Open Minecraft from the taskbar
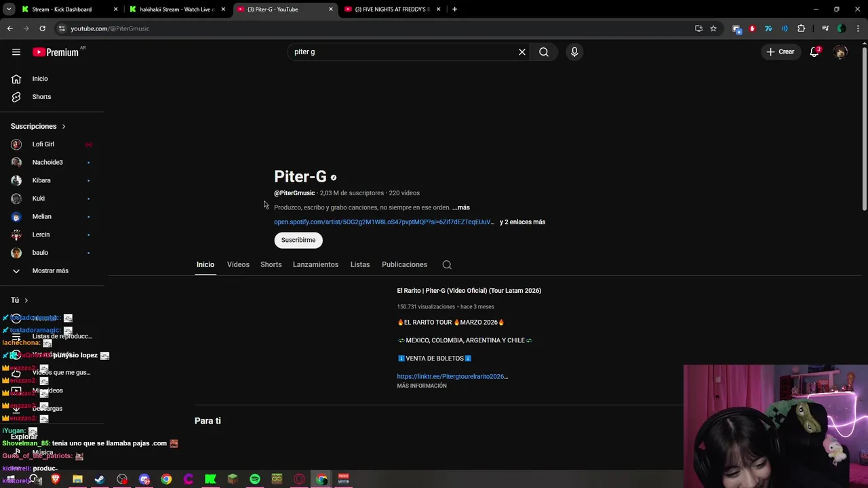Screen dimensions: 868x488 (233, 479)
